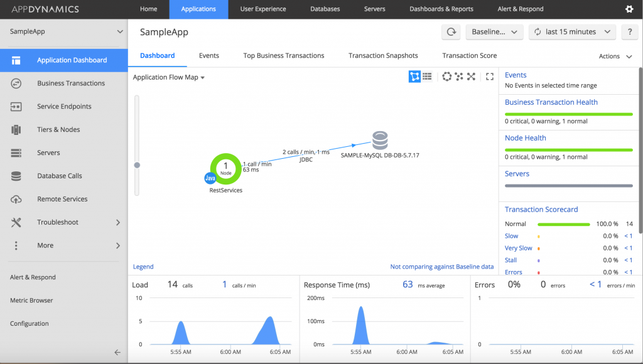Screen dimensions: 643x364
Task: Click the refresh dashboard button
Action: 451,32
